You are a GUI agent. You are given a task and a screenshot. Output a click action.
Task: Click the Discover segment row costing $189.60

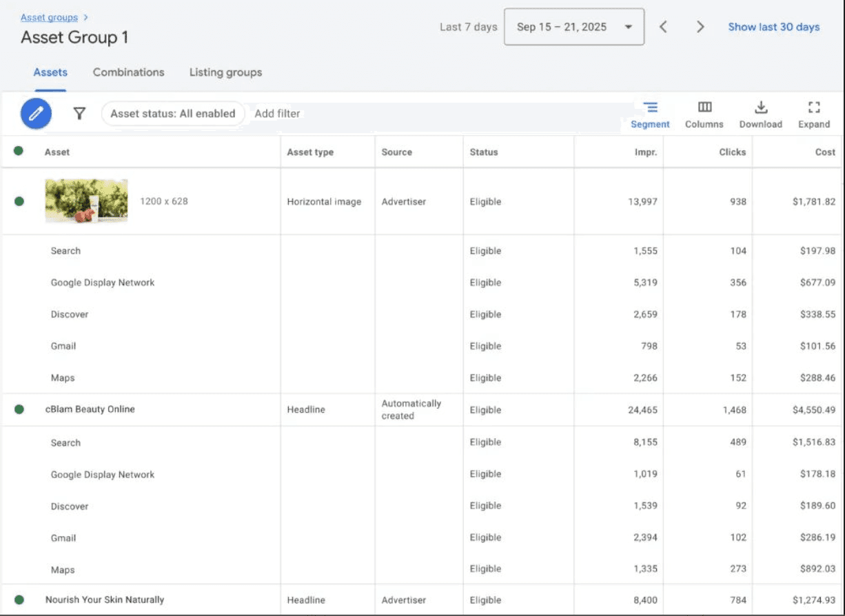point(422,506)
